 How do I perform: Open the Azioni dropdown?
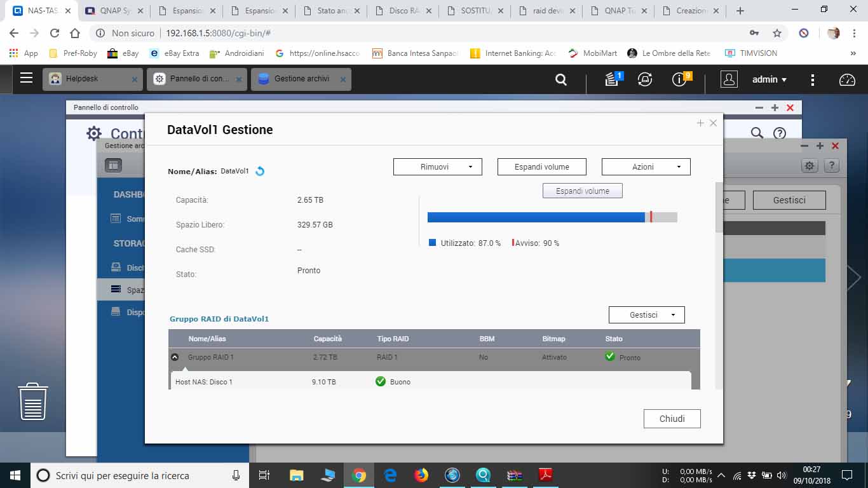[646, 166]
